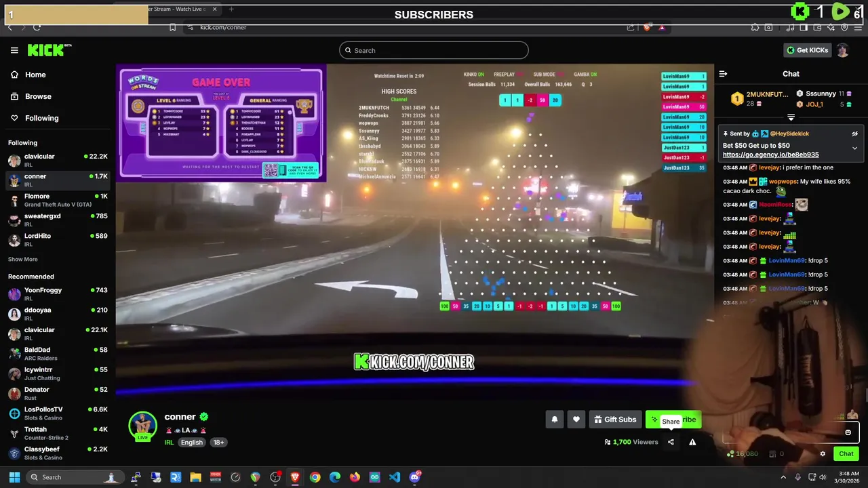Click the heart follow button
868x488 pixels.
tap(576, 420)
